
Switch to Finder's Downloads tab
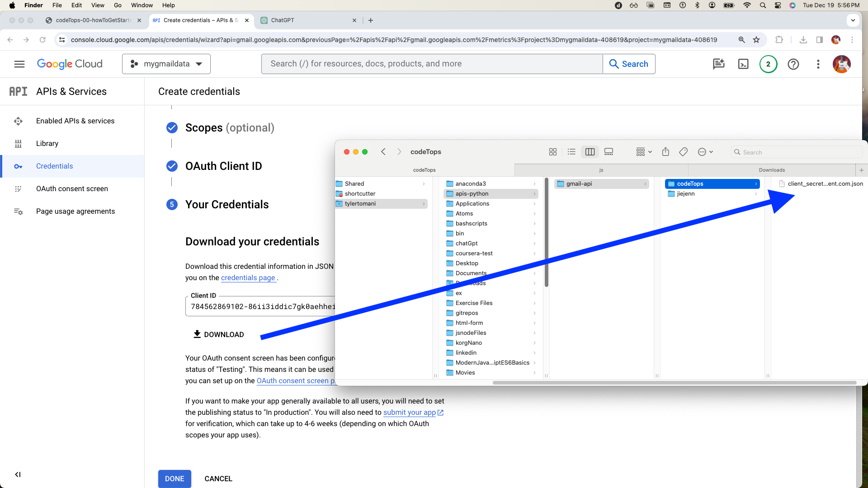click(772, 170)
